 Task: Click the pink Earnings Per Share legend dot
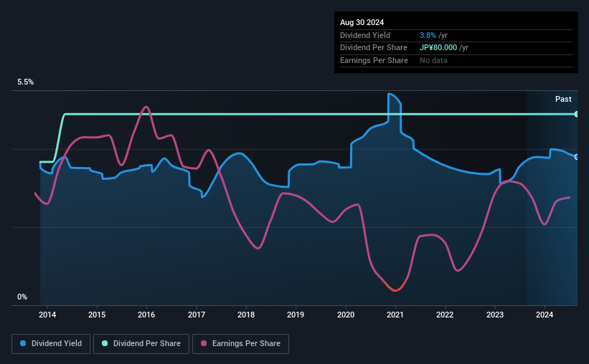[204, 343]
